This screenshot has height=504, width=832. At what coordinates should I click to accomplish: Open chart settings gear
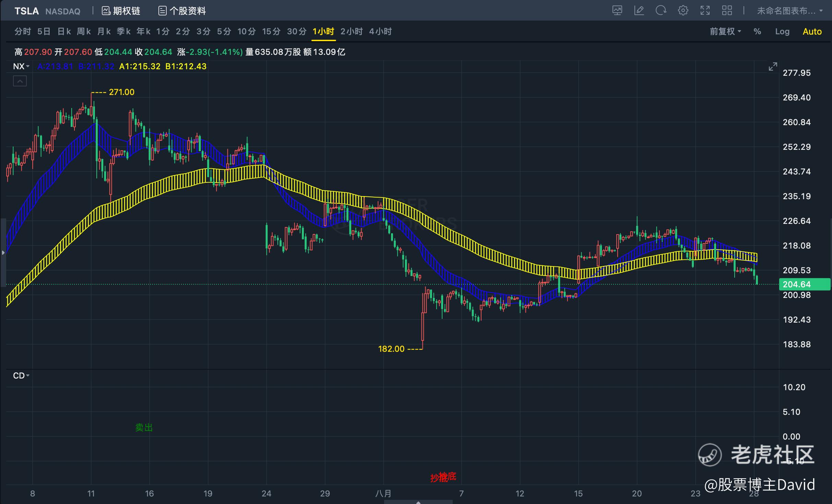click(683, 11)
